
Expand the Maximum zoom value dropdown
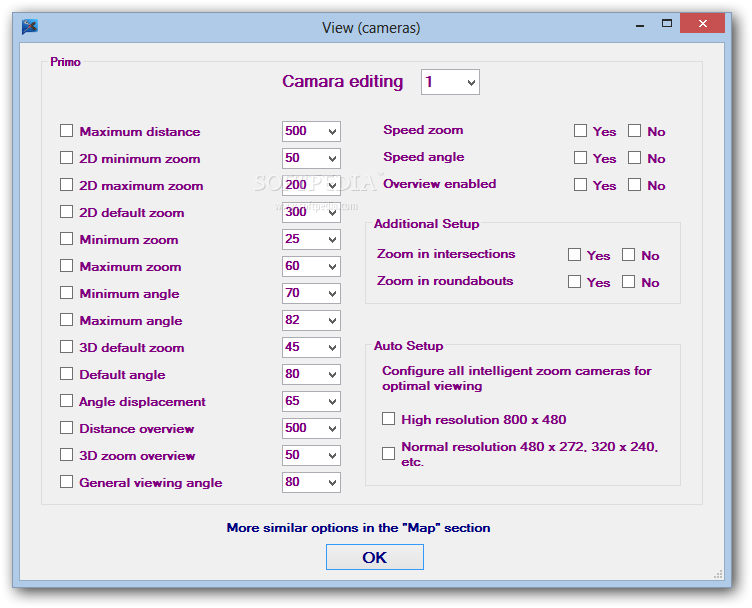[311, 266]
